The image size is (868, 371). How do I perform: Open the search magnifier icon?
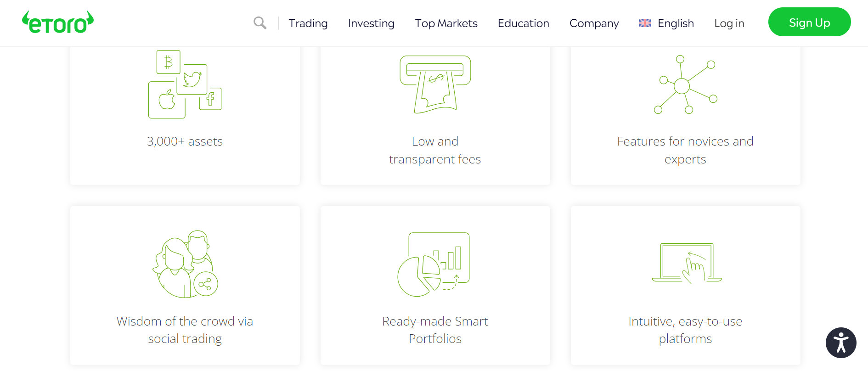coord(259,22)
